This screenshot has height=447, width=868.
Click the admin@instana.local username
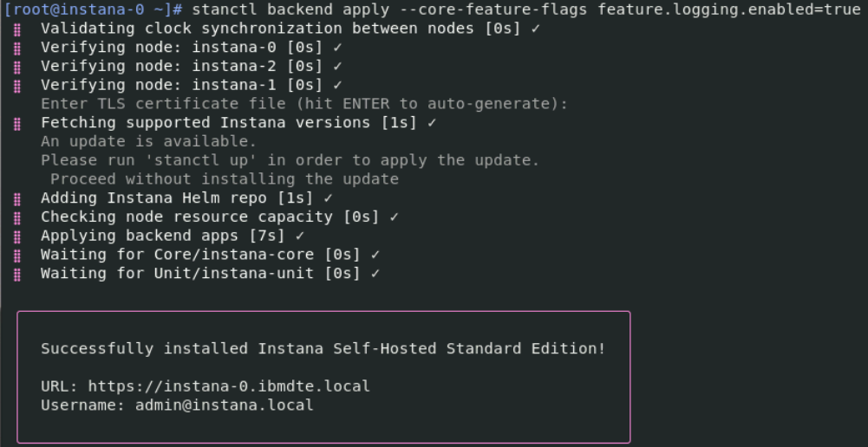coord(225,405)
